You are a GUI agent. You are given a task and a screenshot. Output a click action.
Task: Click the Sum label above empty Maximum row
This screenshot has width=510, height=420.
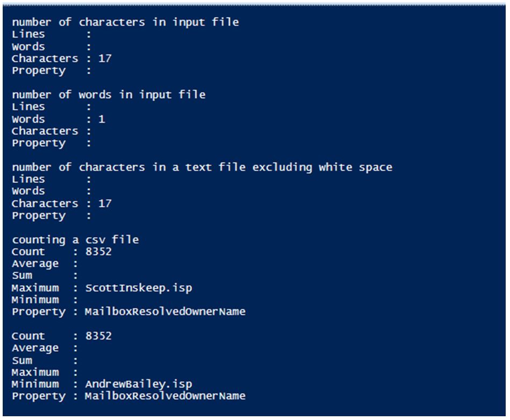pos(22,360)
